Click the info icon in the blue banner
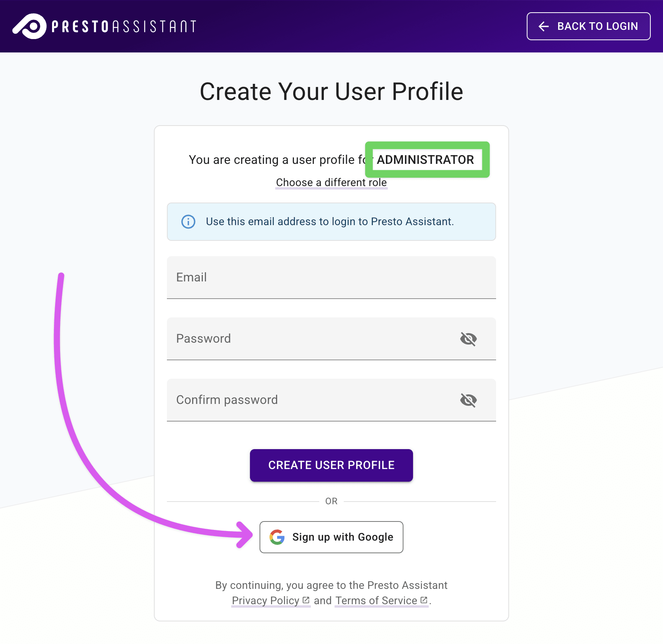Screen dimensions: 663x644 (188, 222)
